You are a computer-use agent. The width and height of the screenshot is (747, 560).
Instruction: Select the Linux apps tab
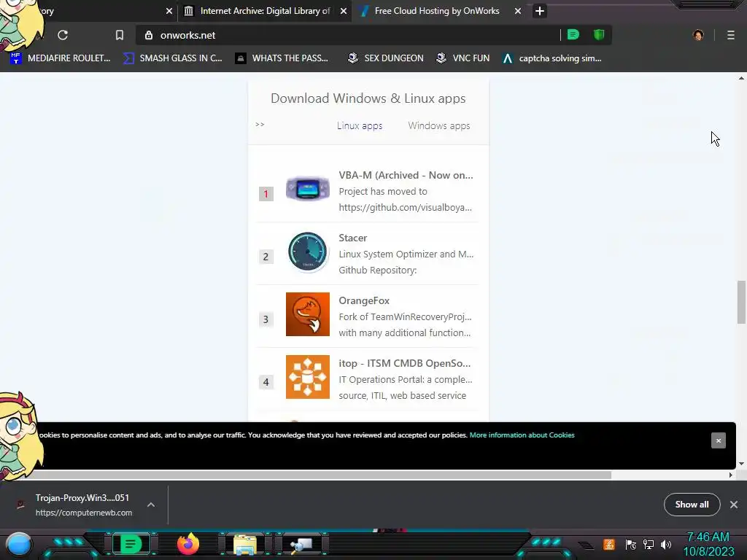point(360,125)
